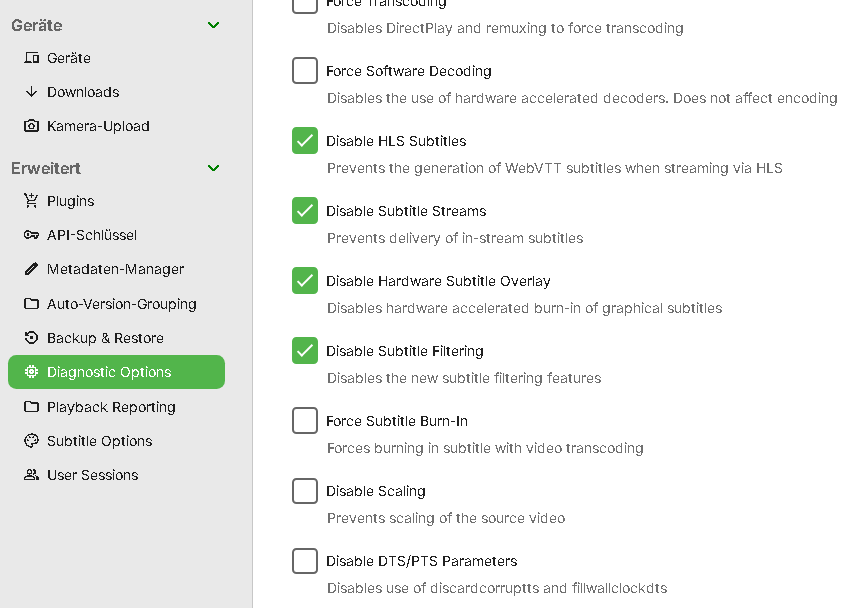Uncheck Disable HLS Subtitles checkbox

click(305, 141)
